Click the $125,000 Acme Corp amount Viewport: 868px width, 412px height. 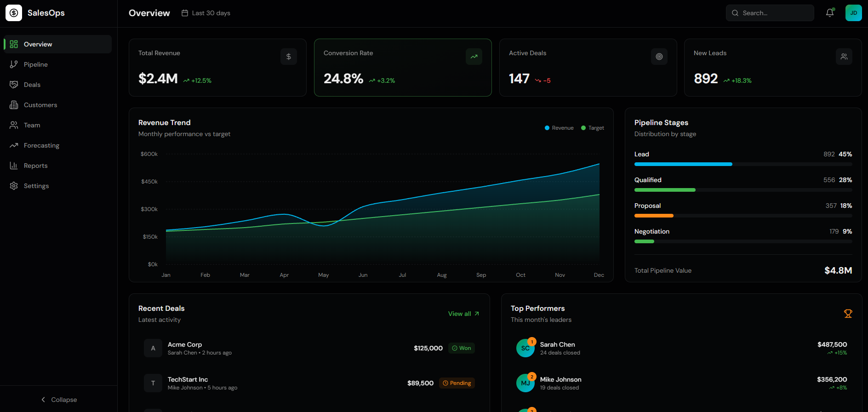[428, 348]
